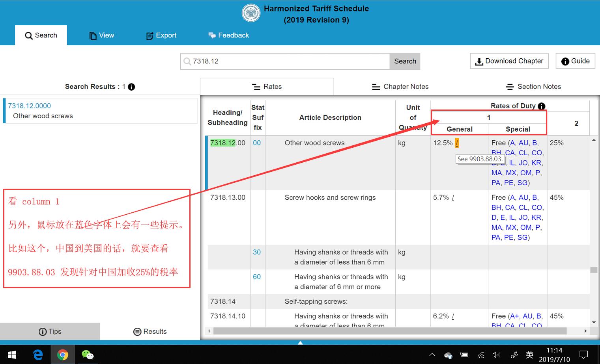Click the Rates of Duty info icon
This screenshot has width=600, height=364.
click(x=542, y=106)
